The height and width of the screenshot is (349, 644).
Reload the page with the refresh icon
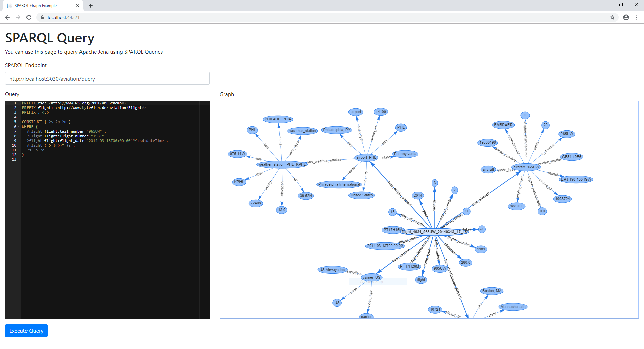pyautogui.click(x=29, y=17)
